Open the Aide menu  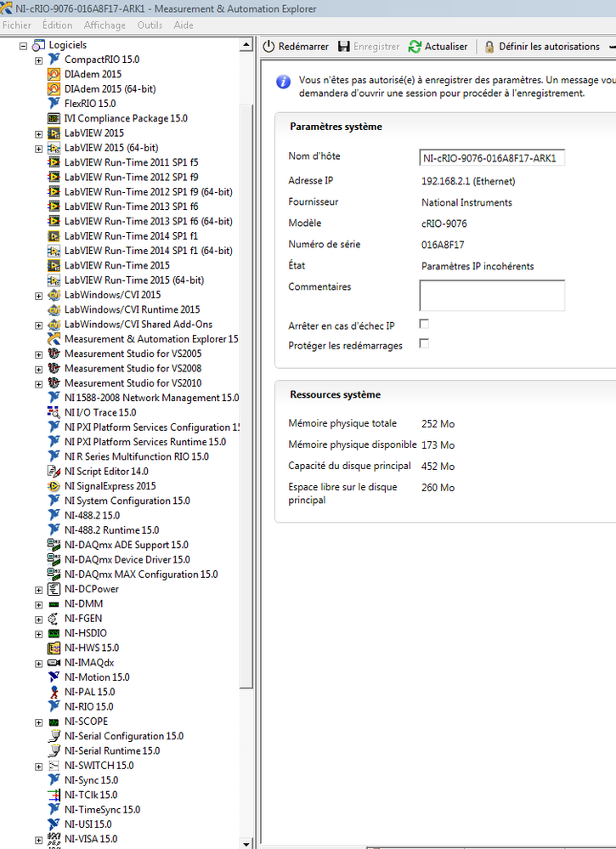184,25
